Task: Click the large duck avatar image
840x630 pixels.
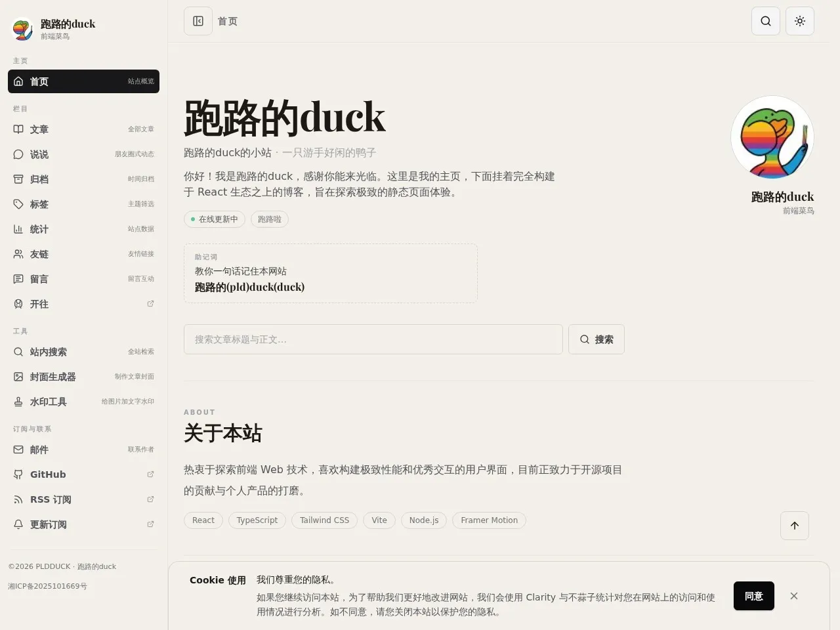Action: tap(772, 137)
